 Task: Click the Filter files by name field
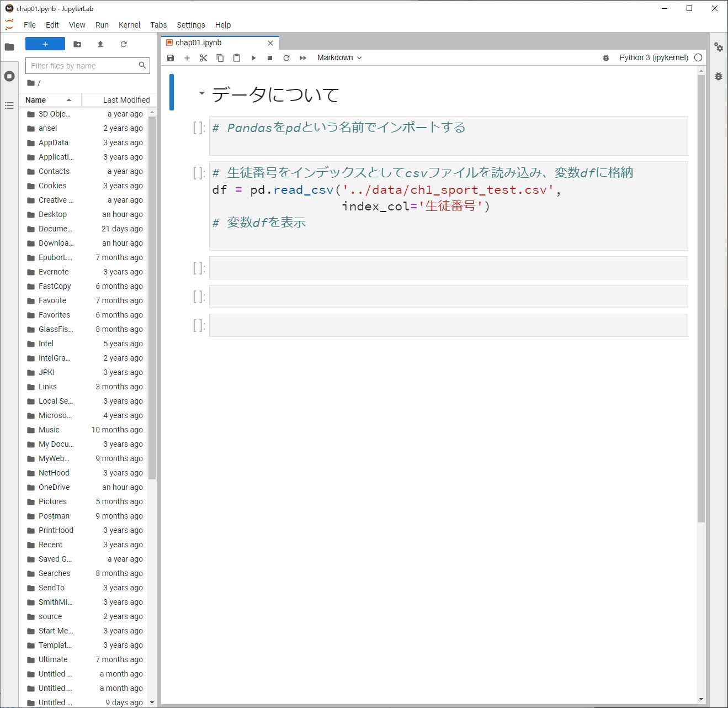[83, 66]
